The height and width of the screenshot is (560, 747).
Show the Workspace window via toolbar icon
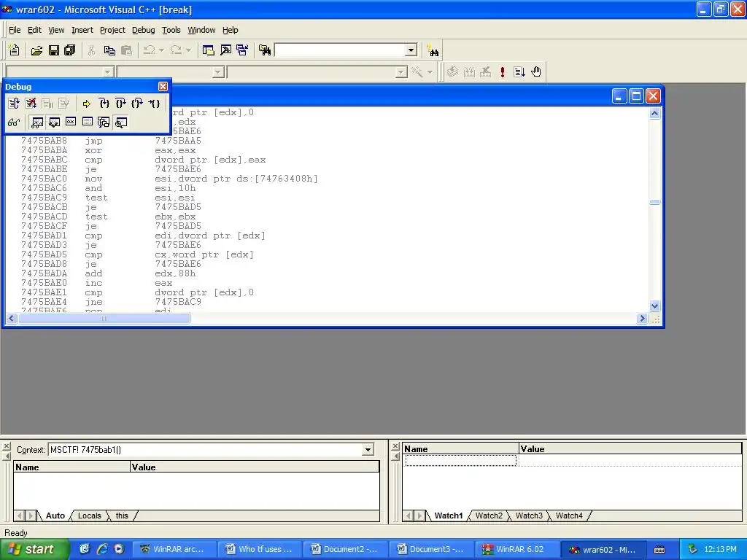[208, 50]
